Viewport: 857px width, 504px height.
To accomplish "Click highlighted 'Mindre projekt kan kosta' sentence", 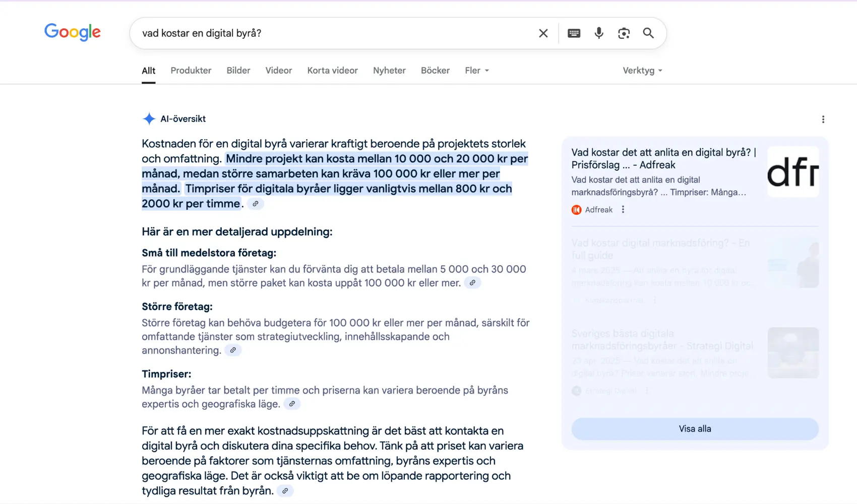I will 335,173.
